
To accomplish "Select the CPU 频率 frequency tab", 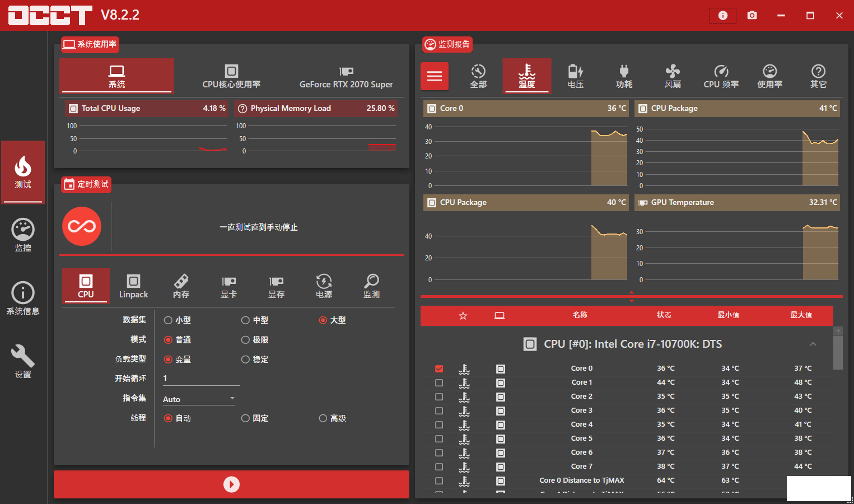I will (721, 76).
